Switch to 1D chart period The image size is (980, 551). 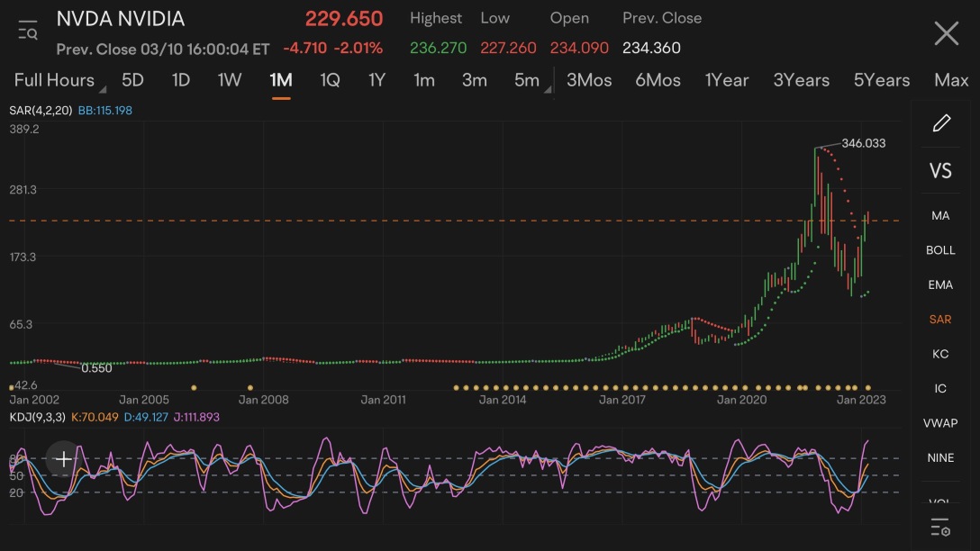coord(181,80)
